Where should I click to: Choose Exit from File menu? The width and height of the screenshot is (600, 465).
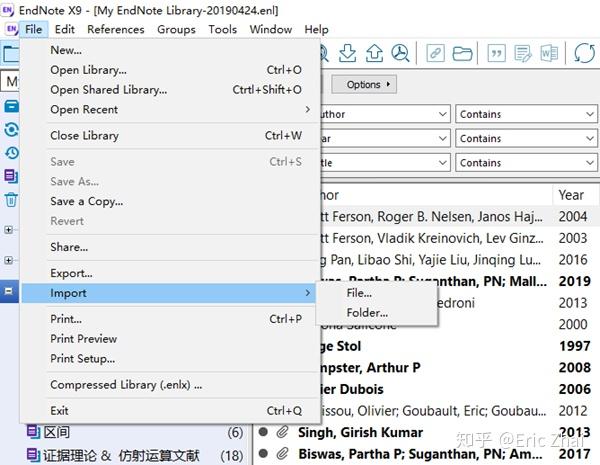tap(170, 411)
